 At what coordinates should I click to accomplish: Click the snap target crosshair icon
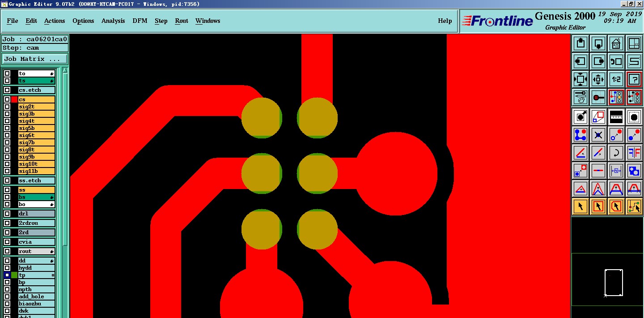point(598,97)
